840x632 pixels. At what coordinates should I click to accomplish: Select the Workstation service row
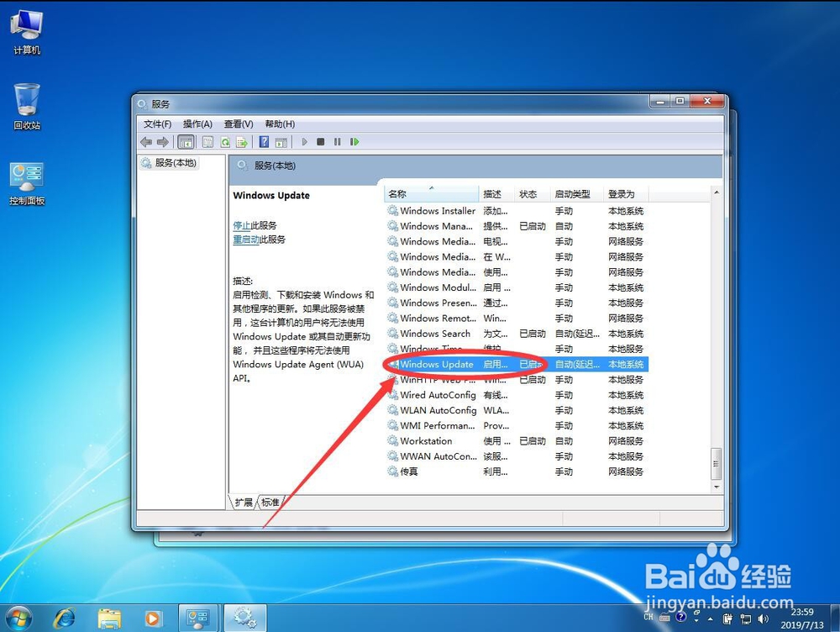tap(517, 441)
